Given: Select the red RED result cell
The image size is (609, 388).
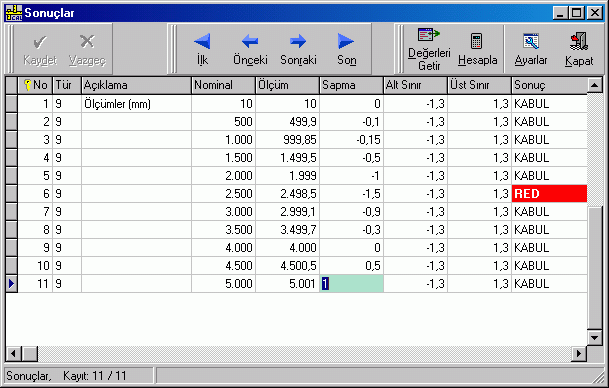Looking at the screenshot, I should pyautogui.click(x=549, y=193).
